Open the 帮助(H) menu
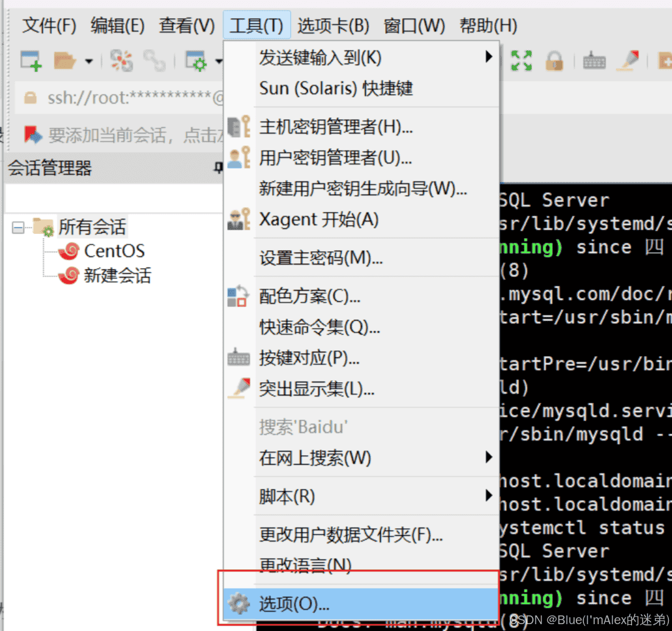Screen dimensions: 672x631 tap(489, 25)
